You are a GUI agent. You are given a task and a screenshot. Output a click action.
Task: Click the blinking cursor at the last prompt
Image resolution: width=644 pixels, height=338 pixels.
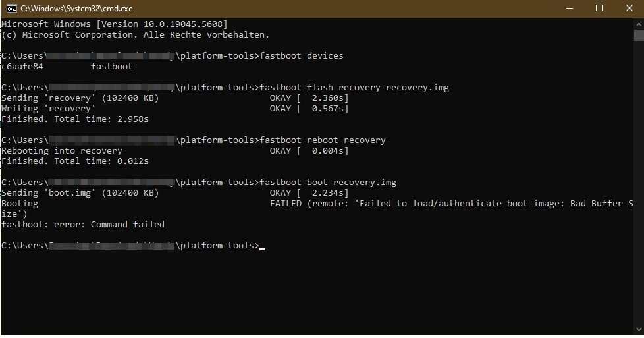pos(262,246)
